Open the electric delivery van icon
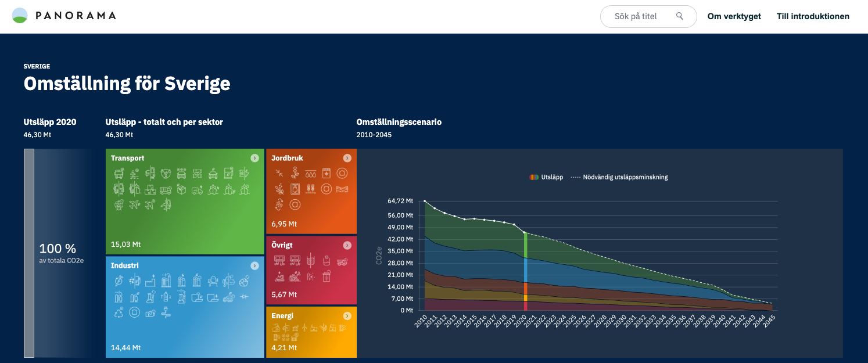Viewport: 868px width, 363px height. click(198, 190)
